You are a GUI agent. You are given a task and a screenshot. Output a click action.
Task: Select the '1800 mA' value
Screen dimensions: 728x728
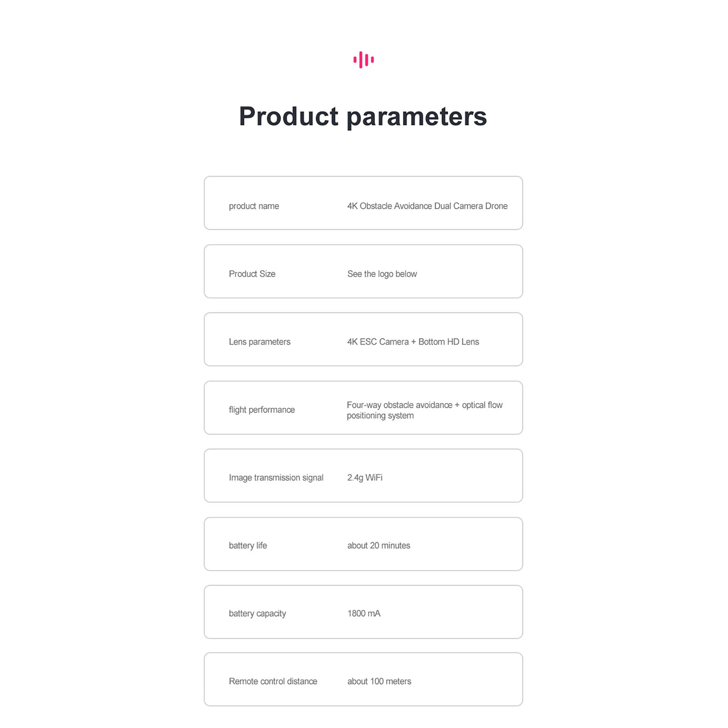click(x=364, y=613)
